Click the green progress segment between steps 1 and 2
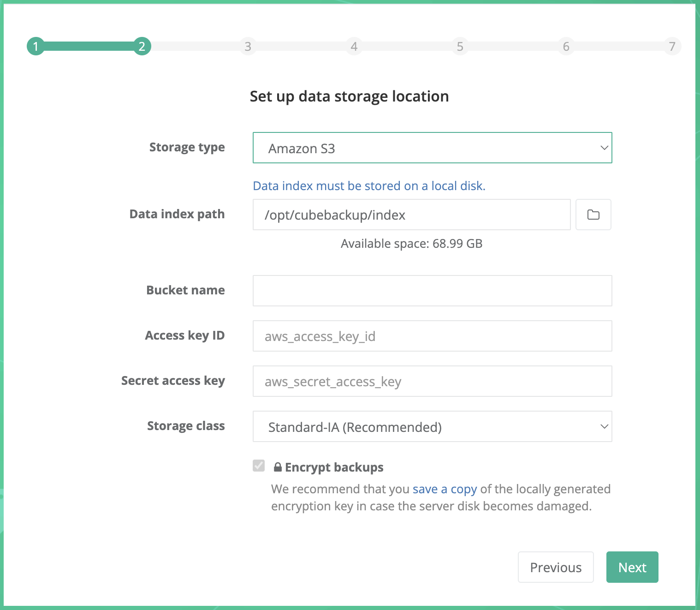 click(88, 46)
